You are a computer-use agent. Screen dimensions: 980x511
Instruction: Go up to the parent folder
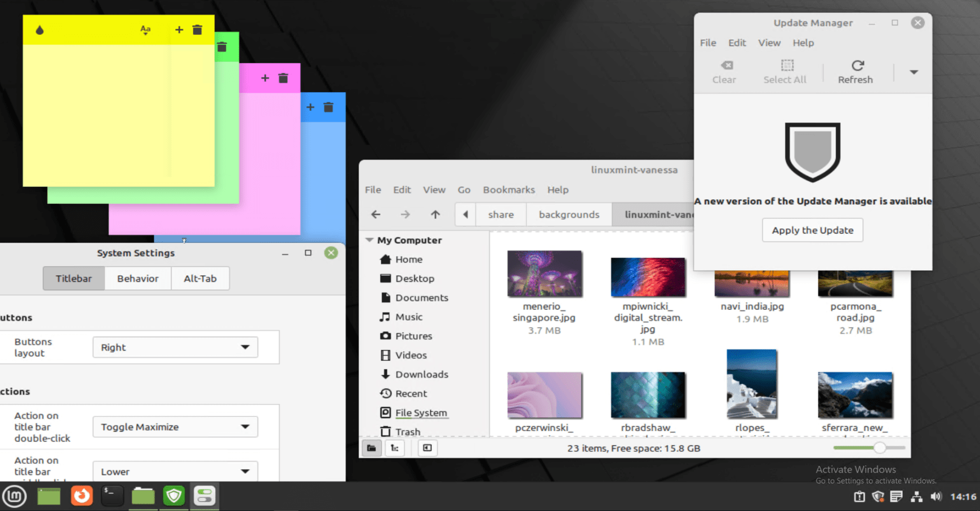pos(435,214)
